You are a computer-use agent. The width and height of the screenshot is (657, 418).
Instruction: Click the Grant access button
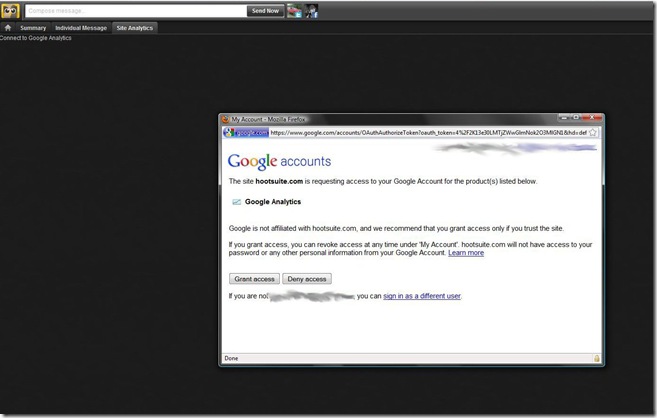click(254, 279)
